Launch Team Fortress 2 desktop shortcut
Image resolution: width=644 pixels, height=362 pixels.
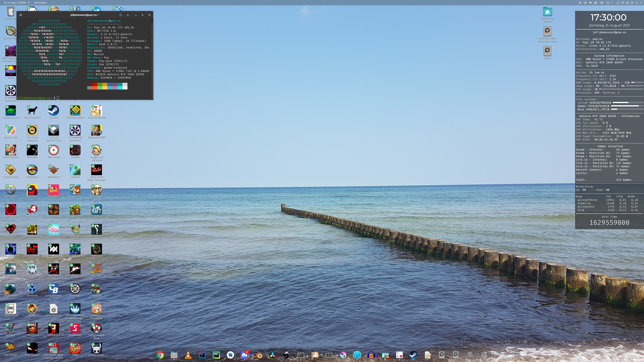(x=53, y=211)
